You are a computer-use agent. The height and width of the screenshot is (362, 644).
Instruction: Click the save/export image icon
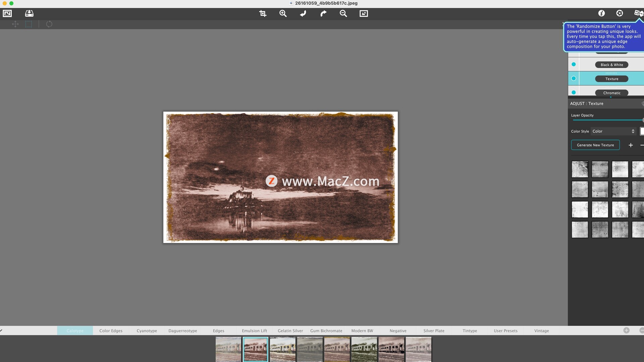coord(29,13)
